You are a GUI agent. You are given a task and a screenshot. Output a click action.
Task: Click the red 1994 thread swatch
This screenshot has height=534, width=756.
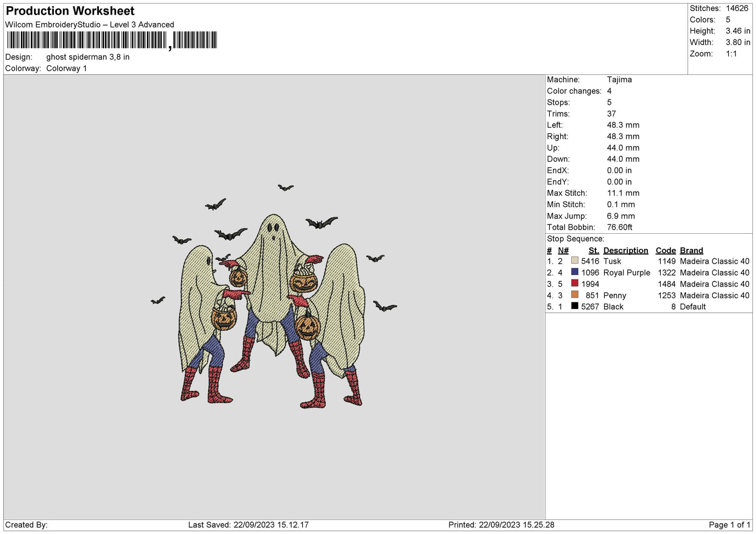(575, 283)
